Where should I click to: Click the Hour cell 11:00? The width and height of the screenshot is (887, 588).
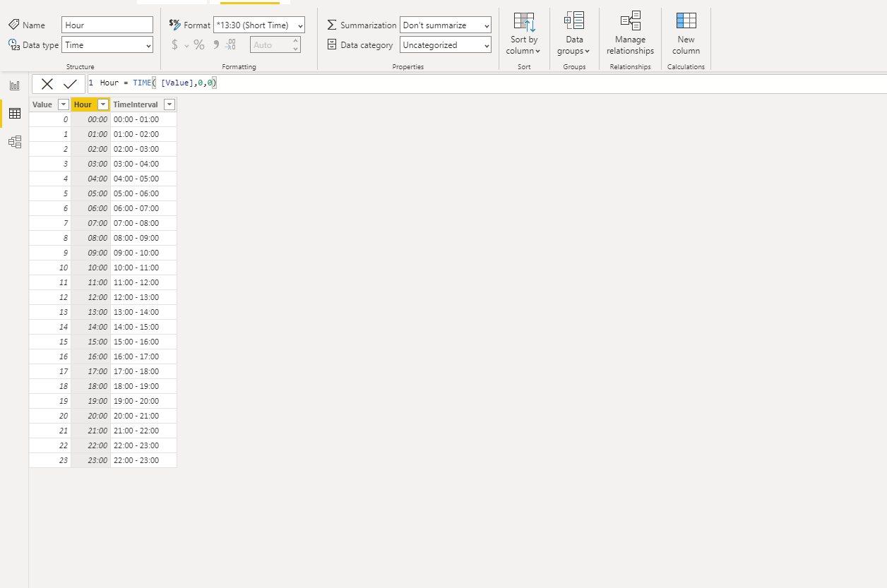[x=90, y=282]
